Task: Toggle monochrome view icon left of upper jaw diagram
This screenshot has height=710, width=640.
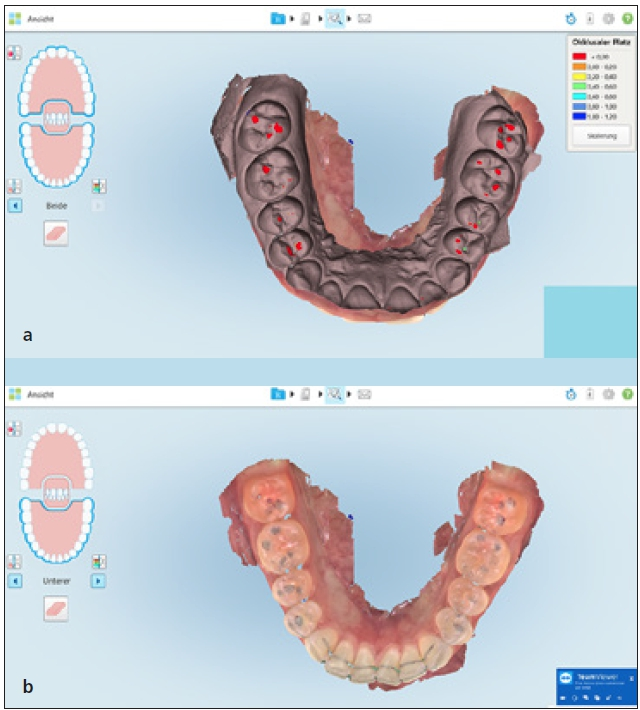Action: coord(14,52)
